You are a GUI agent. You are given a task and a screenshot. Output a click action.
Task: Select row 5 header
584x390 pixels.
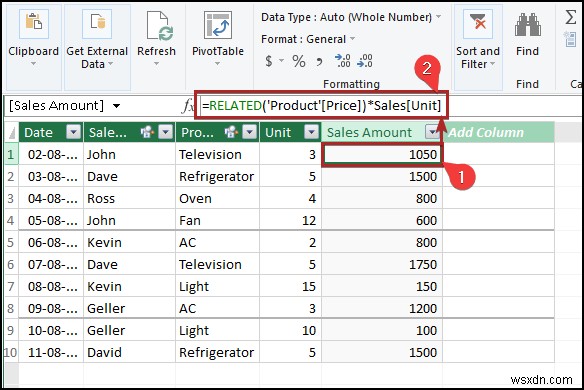coord(11,242)
